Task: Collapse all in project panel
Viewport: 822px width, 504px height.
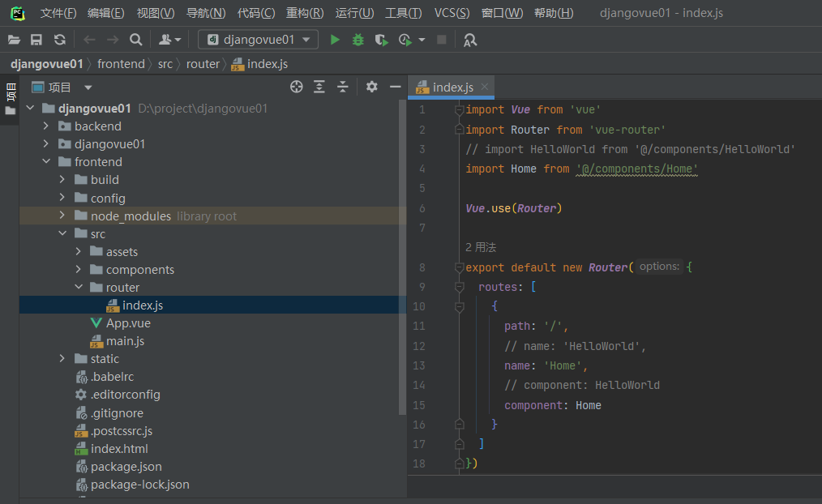Action: [343, 87]
